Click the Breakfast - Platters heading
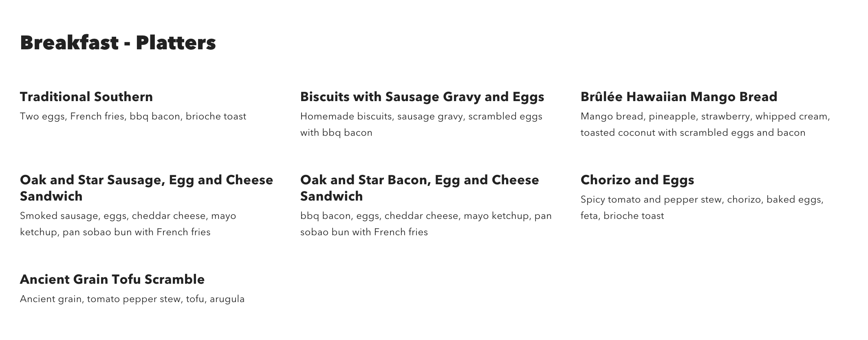Screen dimensions: 868x340 tap(118, 43)
